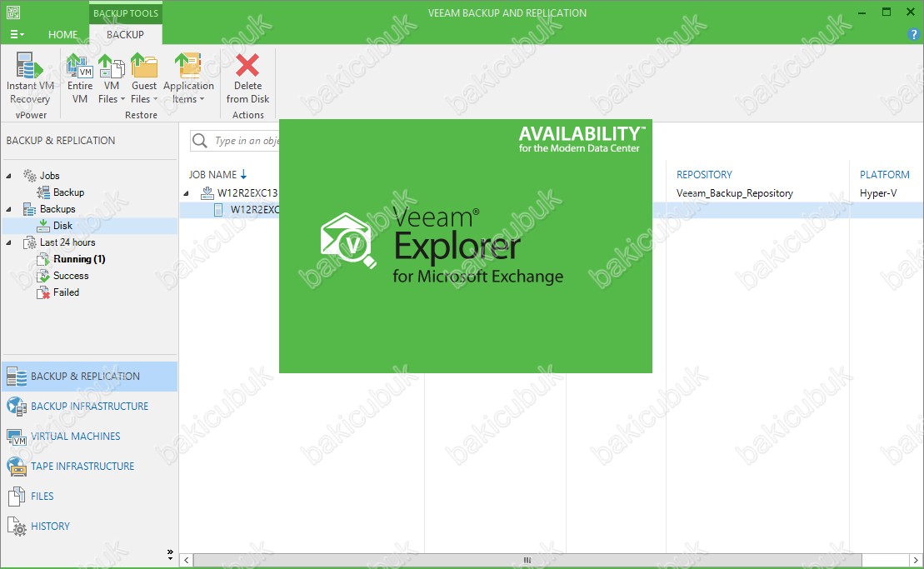The height and width of the screenshot is (569, 924).
Task: Open the help question mark icon
Action: pyautogui.click(x=914, y=35)
